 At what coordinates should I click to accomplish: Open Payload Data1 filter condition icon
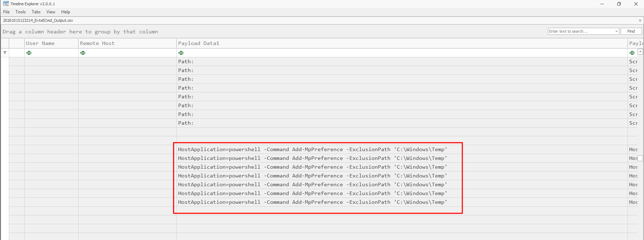click(181, 53)
